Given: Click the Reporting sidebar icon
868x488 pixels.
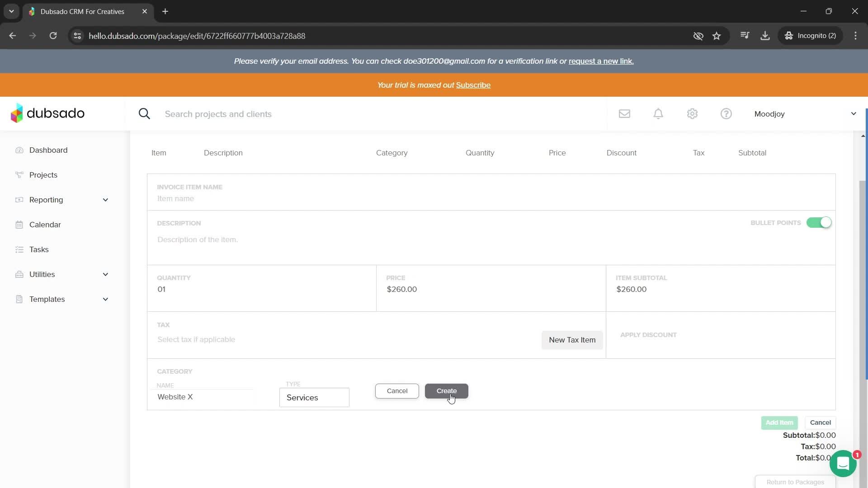Looking at the screenshot, I should (19, 200).
